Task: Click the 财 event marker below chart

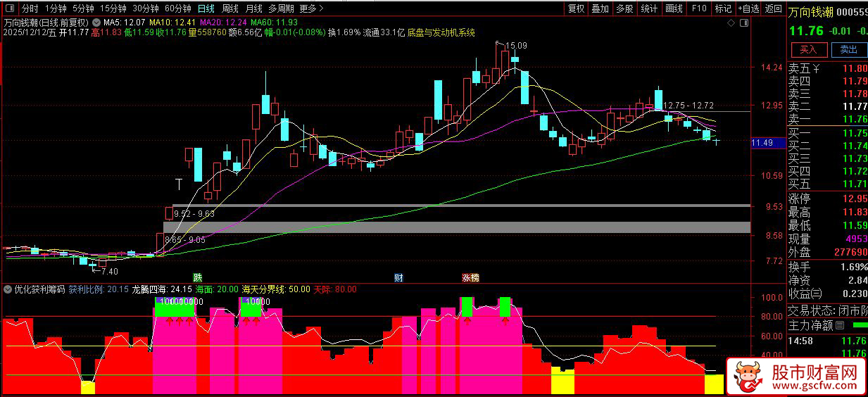Action: coord(398,277)
